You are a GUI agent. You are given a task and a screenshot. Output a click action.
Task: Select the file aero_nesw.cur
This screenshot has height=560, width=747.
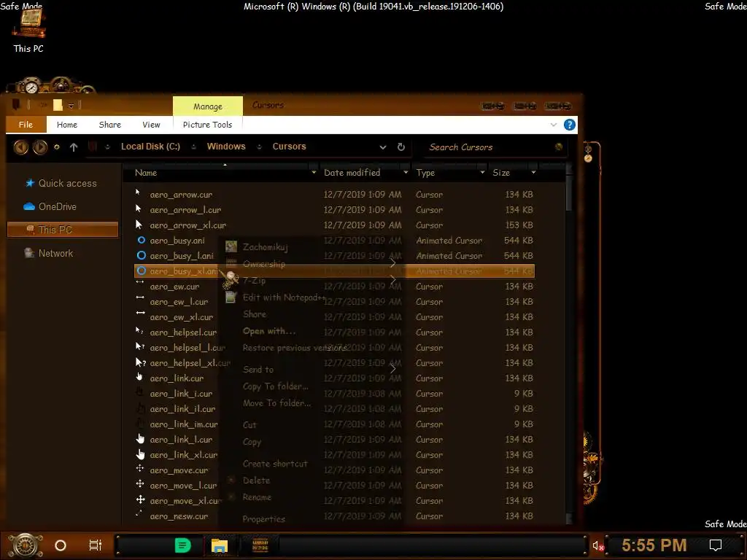(179, 516)
